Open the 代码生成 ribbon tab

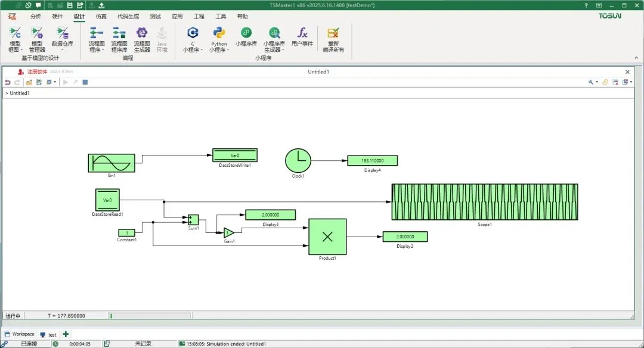pos(128,17)
